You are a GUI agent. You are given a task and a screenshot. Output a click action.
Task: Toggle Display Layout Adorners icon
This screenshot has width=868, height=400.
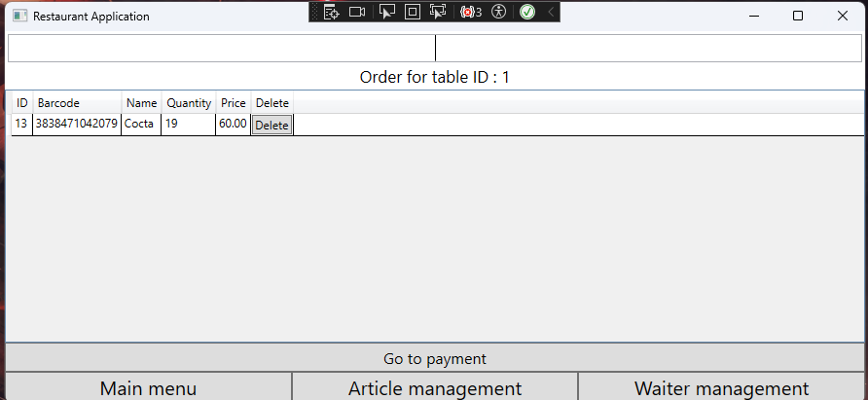pos(413,12)
